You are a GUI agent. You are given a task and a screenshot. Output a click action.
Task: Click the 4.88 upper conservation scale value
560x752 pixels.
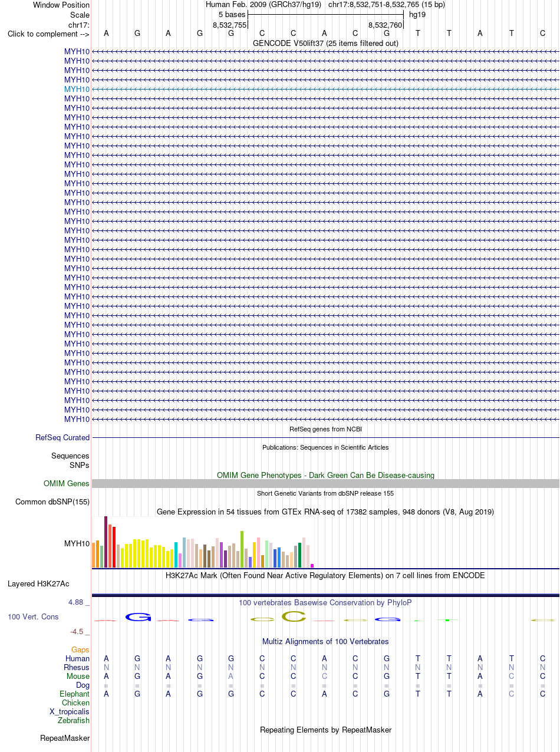click(79, 602)
